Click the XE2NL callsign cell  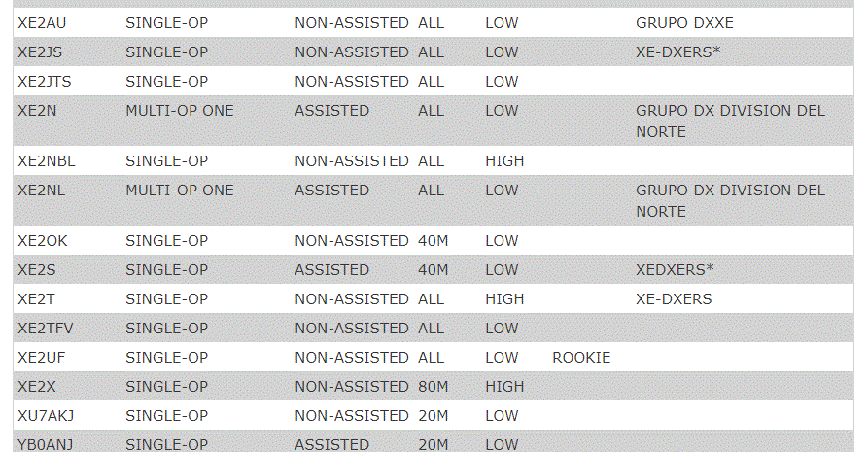click(42, 191)
